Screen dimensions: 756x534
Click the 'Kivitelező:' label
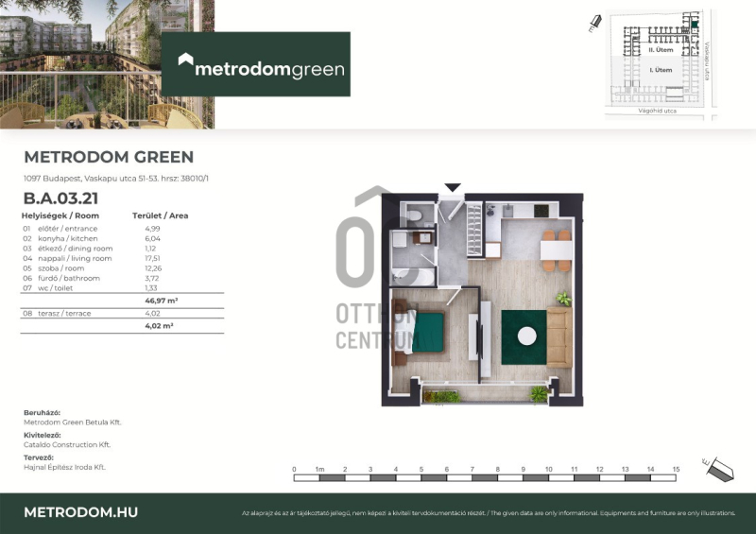[x=43, y=435]
